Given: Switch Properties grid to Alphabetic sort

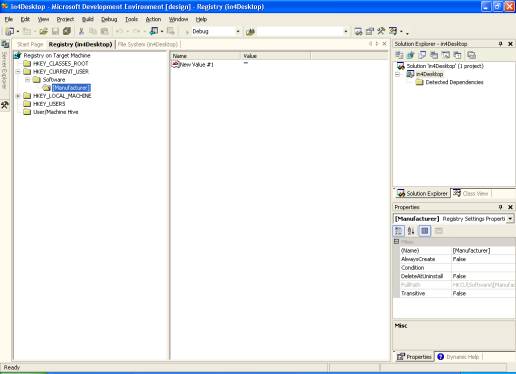Looking at the screenshot, I should click(x=411, y=231).
